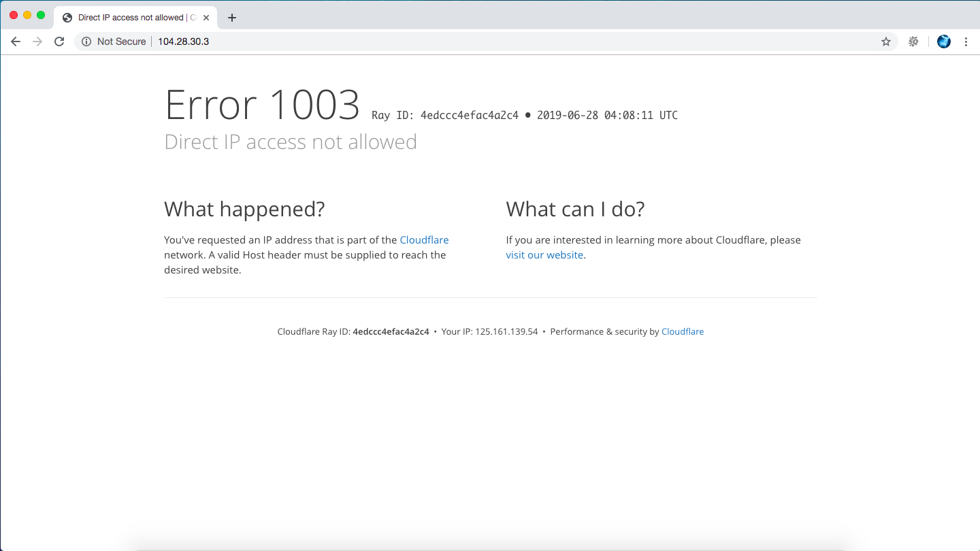Close the 'Direct IP access not allowed' tab
Screen dimensions: 980x551
click(206, 18)
